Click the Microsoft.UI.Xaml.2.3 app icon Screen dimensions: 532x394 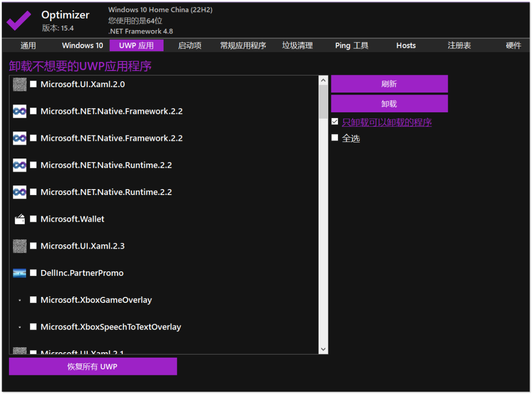pos(20,246)
